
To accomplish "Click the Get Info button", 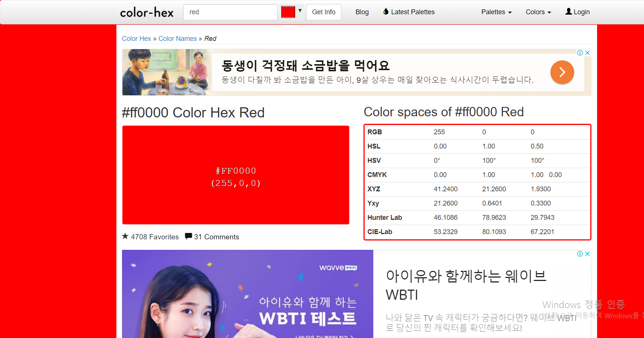I will click(324, 12).
